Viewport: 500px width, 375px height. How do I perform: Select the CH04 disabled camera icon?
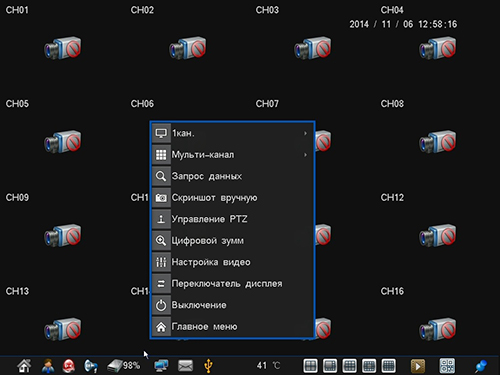[x=438, y=48]
